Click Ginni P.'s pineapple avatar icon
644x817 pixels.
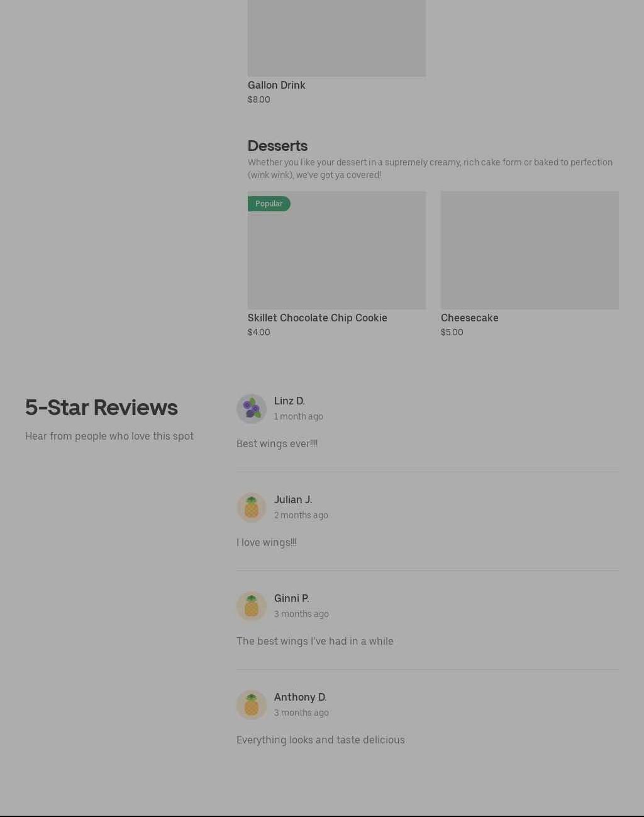pos(252,606)
